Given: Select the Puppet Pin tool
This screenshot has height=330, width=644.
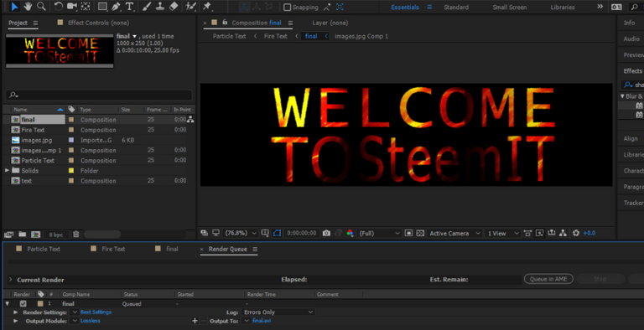Looking at the screenshot, I should [x=207, y=6].
